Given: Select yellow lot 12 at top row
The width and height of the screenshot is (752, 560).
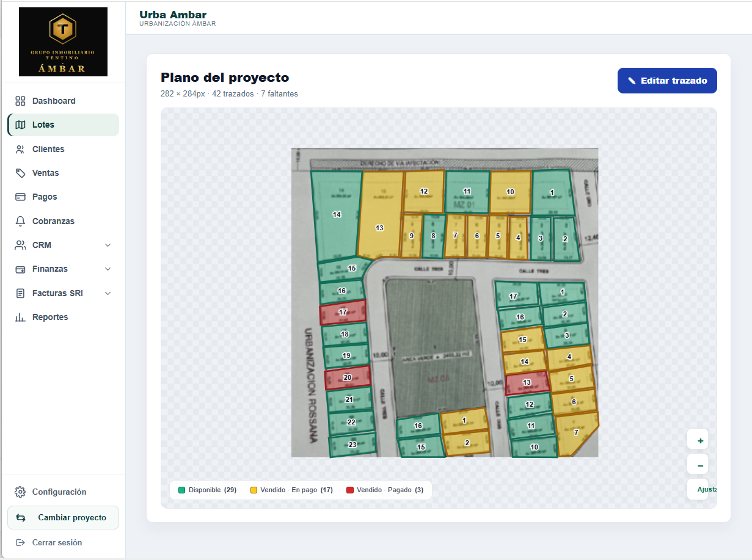Looking at the screenshot, I should (424, 191).
